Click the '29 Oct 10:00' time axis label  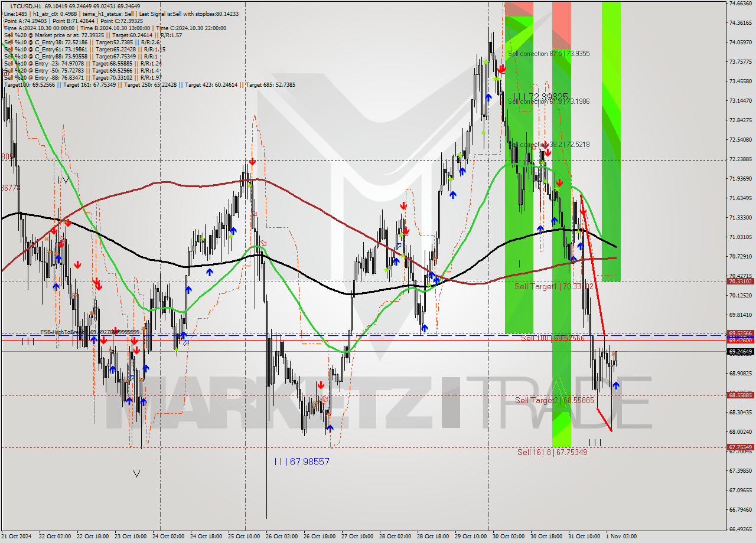(x=471, y=537)
